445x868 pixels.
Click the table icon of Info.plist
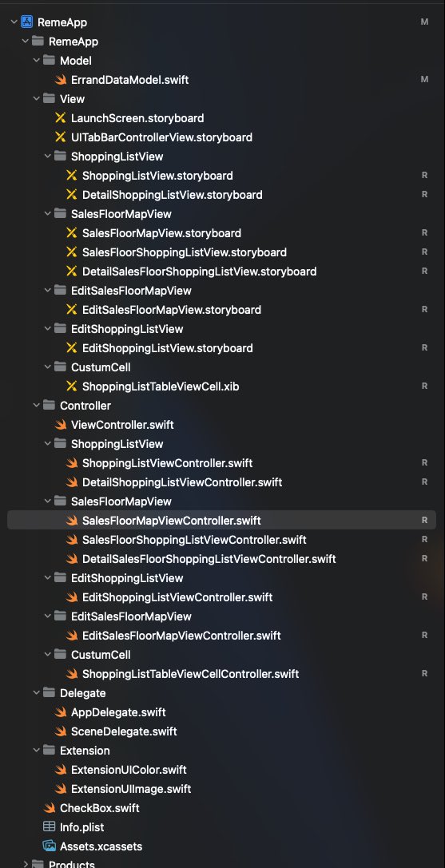click(50, 827)
